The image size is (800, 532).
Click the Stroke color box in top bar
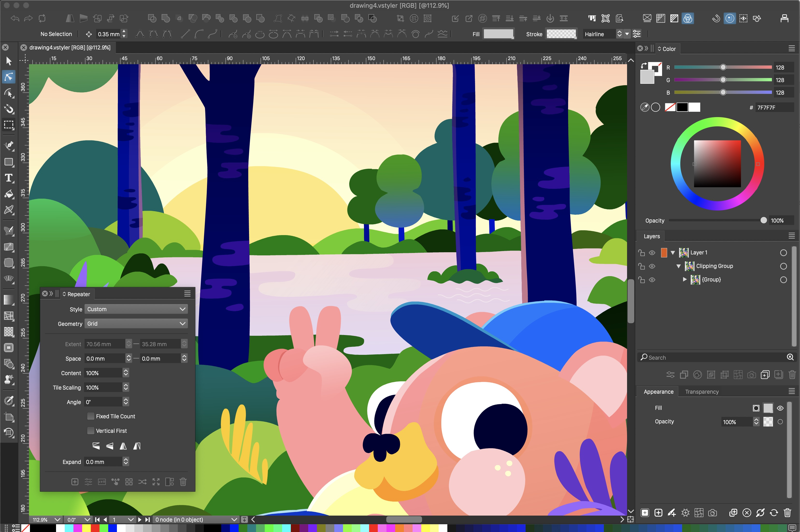561,34
